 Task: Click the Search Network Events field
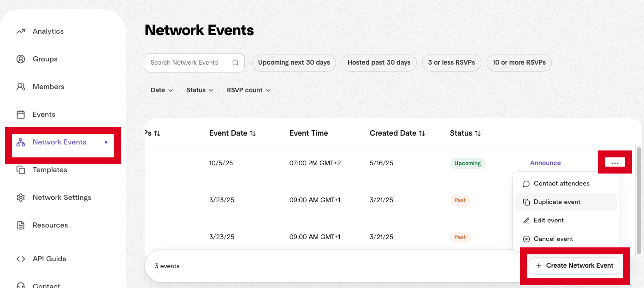click(189, 63)
